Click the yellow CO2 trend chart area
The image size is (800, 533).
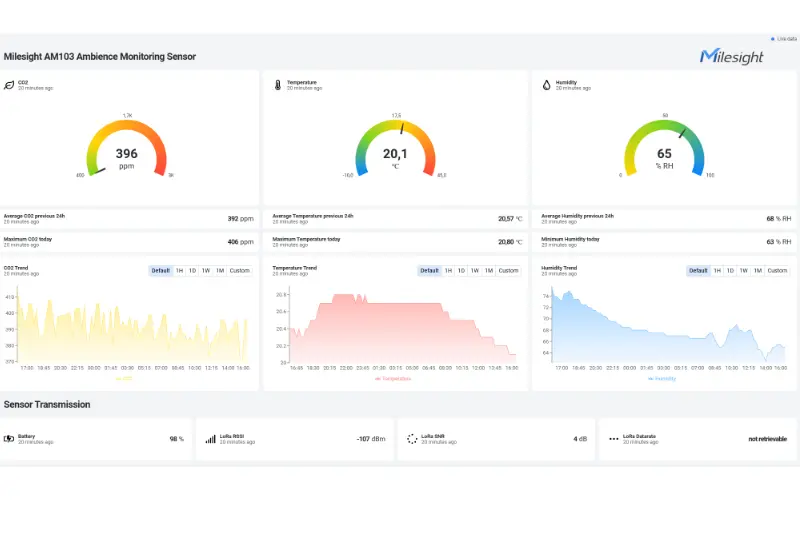tap(133, 326)
